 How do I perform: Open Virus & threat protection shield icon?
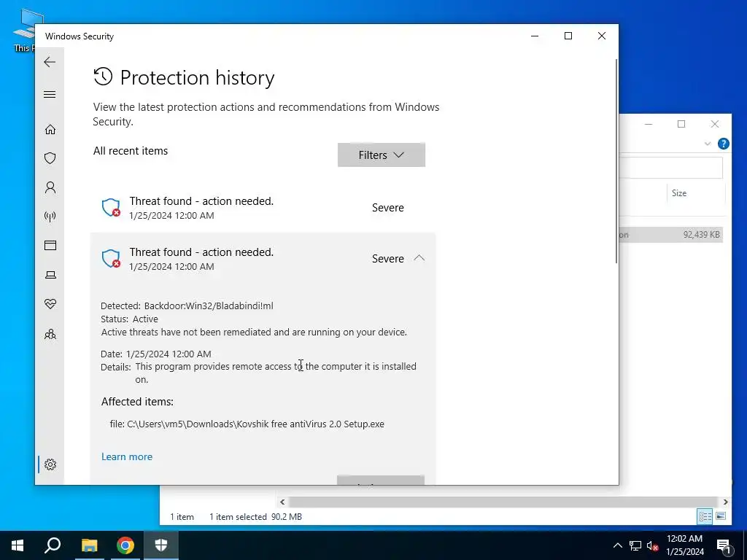(x=50, y=158)
